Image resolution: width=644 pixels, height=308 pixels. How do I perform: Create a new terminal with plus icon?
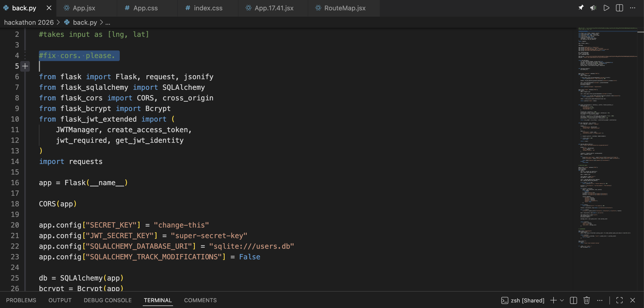tap(553, 300)
